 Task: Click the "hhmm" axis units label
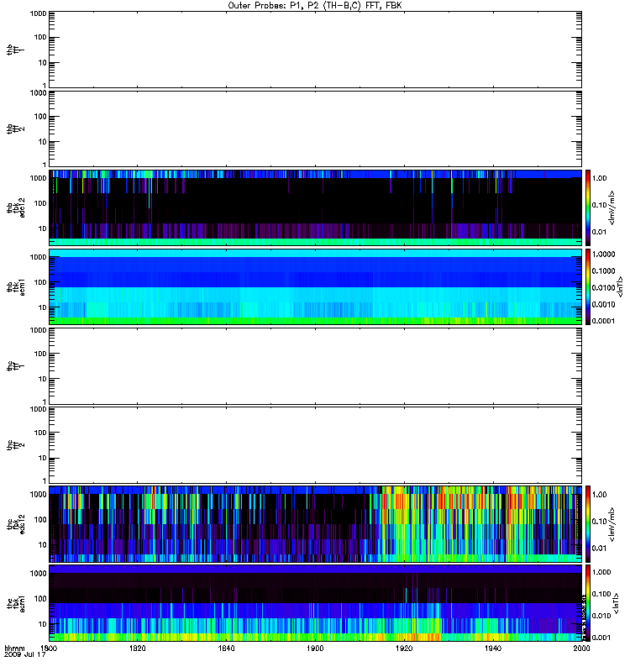pos(14,648)
